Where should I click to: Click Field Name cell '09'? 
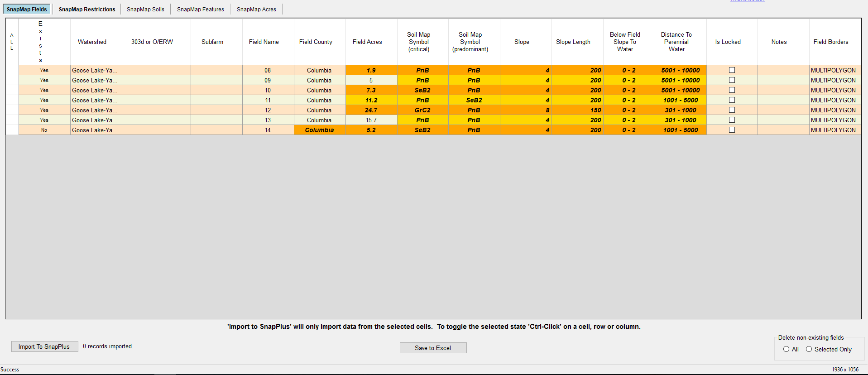(268, 80)
